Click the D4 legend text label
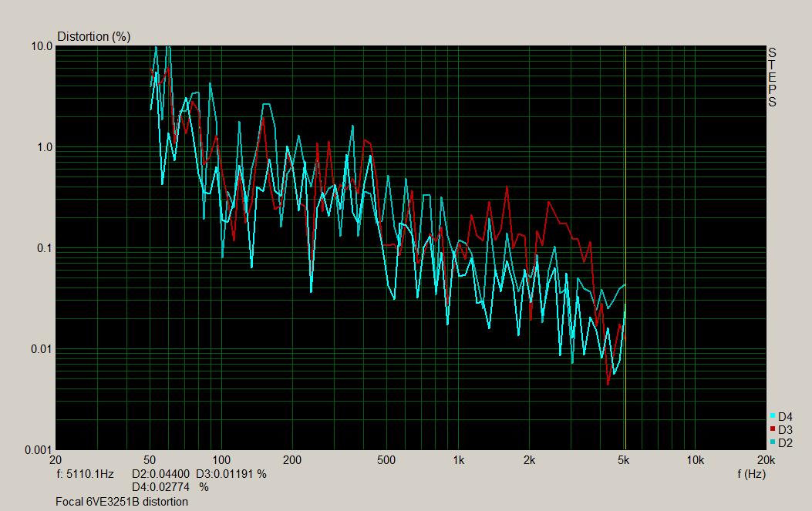The height and width of the screenshot is (511, 812). [x=785, y=417]
